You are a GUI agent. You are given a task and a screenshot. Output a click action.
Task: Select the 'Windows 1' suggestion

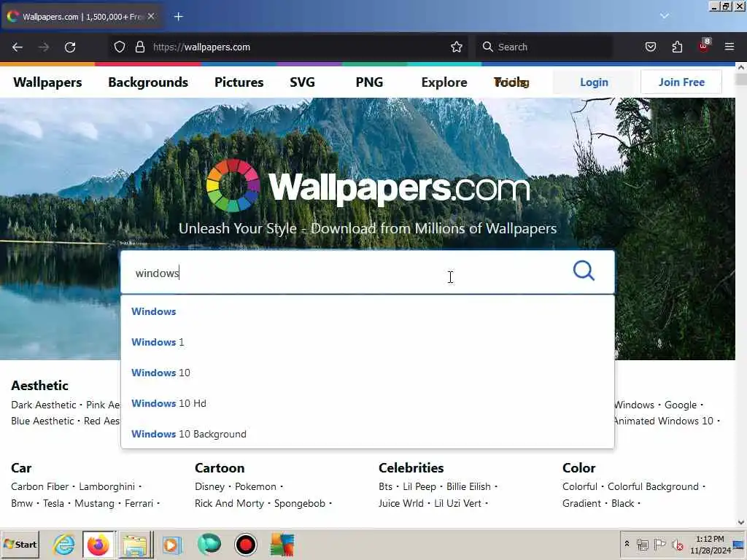[x=368, y=342]
